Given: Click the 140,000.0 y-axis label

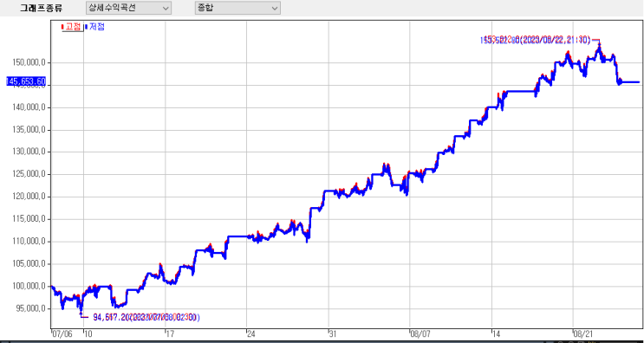Looking at the screenshot, I should [29, 107].
